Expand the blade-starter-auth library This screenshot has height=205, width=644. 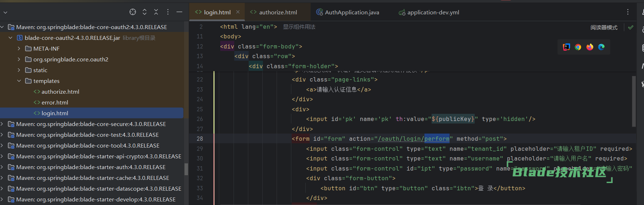2,167
